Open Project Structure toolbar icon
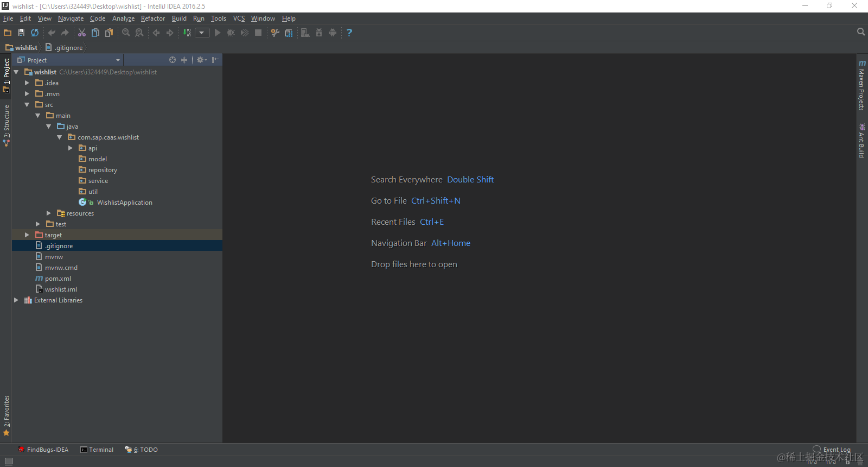Viewport: 868px width, 467px height. tap(289, 33)
